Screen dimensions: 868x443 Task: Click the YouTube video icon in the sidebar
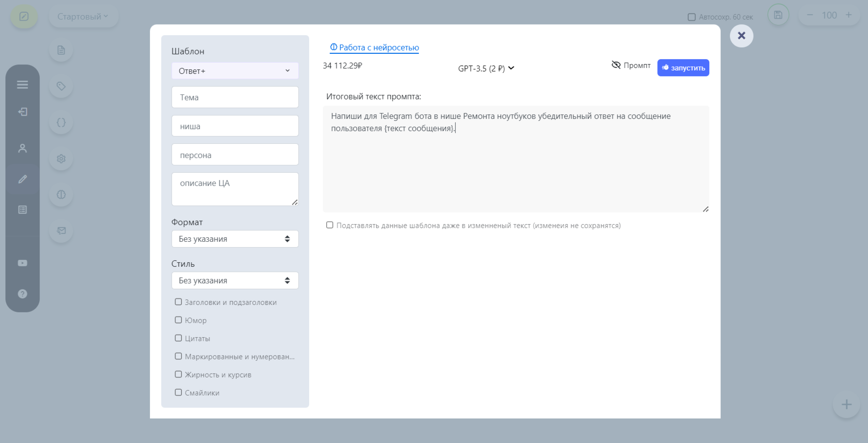pyautogui.click(x=23, y=263)
